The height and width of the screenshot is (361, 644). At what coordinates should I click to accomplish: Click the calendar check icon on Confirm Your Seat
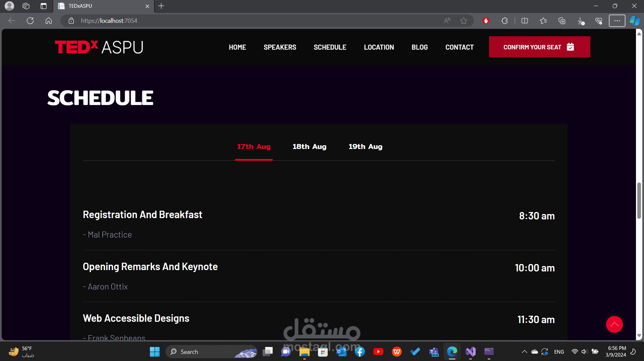[x=570, y=47]
